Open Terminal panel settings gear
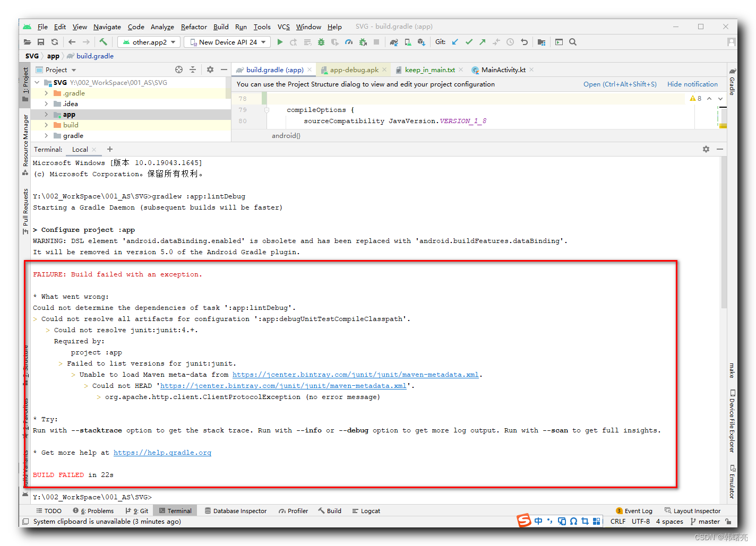 [x=706, y=149]
